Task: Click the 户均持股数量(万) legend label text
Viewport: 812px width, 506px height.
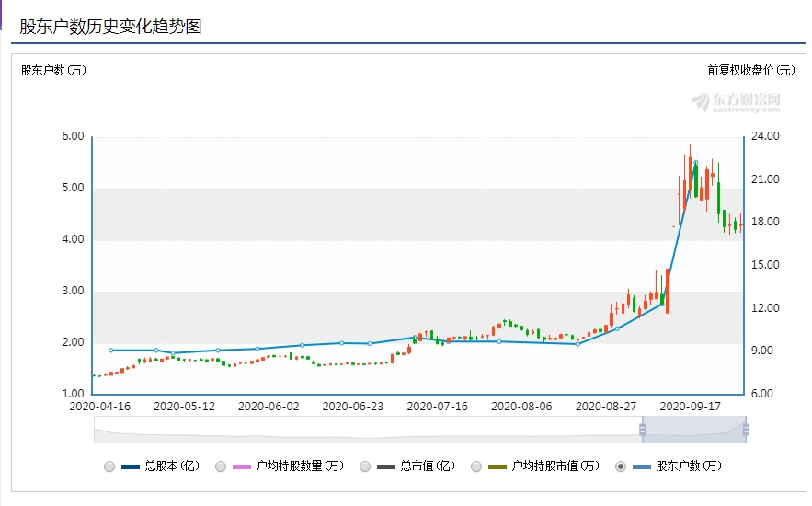Action: click(x=300, y=466)
